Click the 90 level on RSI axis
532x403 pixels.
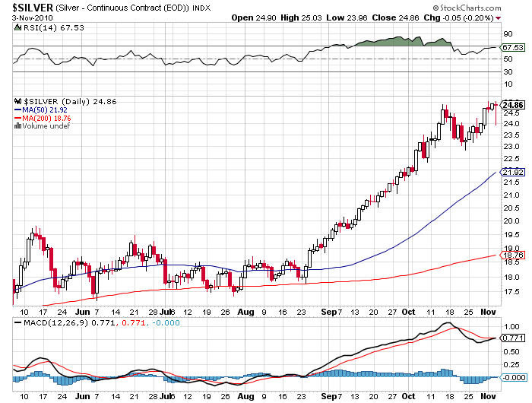508,34
